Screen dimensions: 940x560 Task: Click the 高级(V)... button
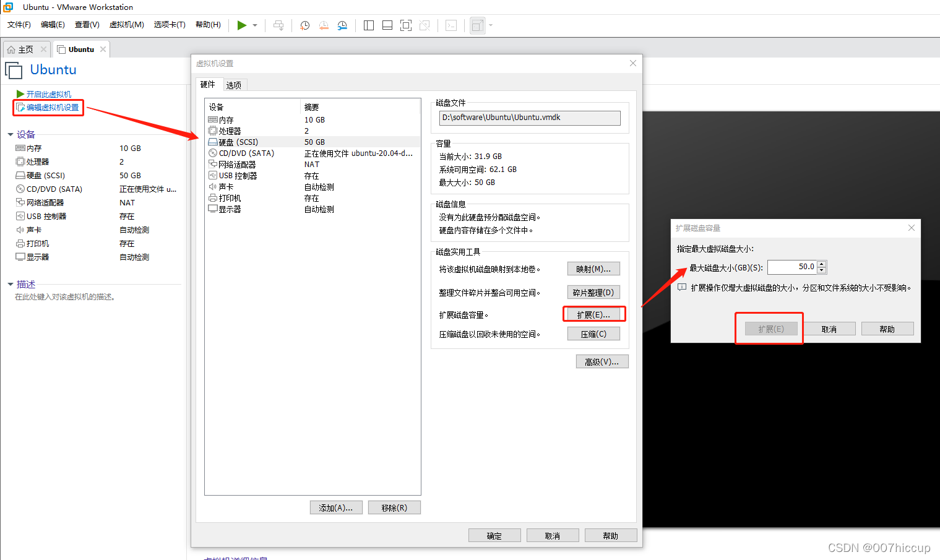tap(602, 361)
